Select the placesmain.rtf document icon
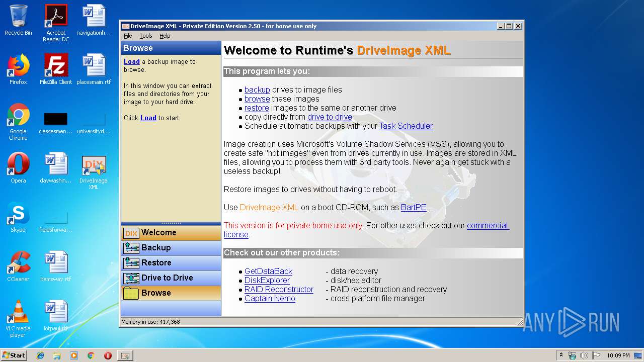The height and width of the screenshot is (362, 644). click(94, 69)
